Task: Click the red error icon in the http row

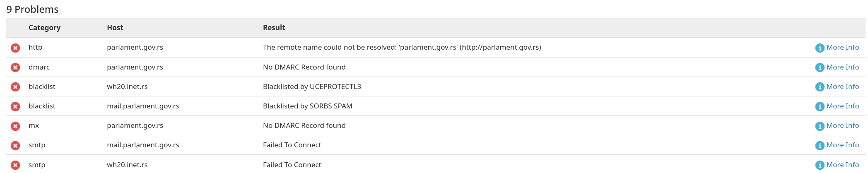Action: pyautogui.click(x=15, y=48)
